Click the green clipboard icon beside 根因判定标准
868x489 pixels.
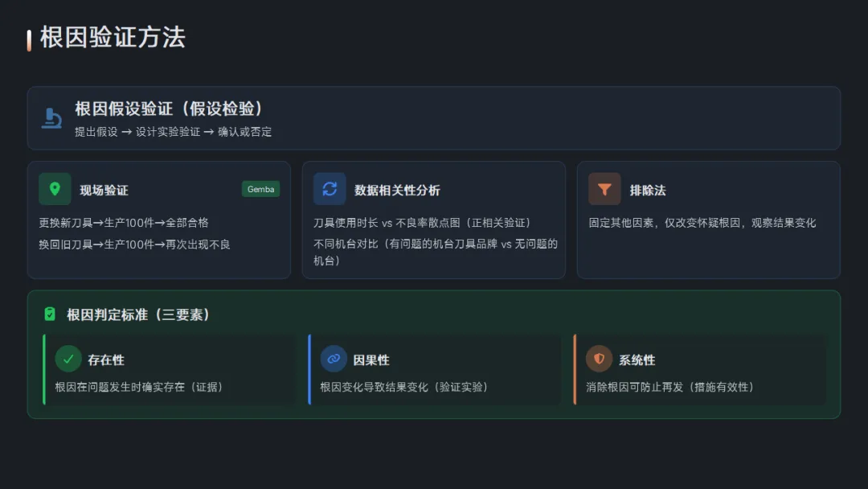[x=50, y=314]
